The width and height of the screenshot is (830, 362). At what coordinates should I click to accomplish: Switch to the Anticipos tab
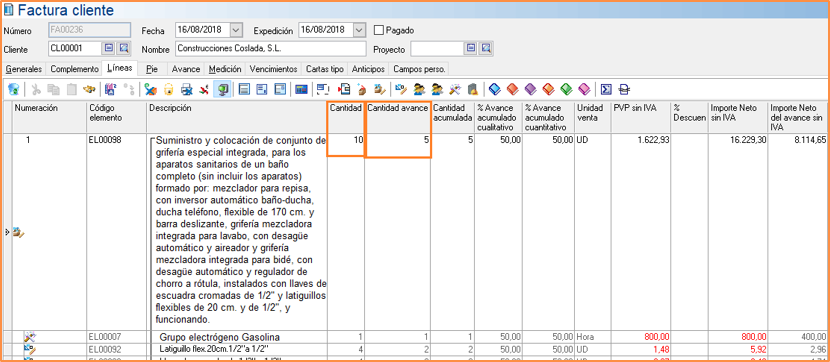coord(369,69)
